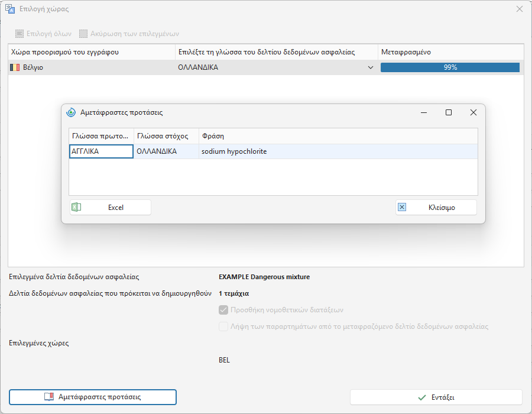This screenshot has height=414, width=532.
Task: Open the ΟΛΛΑΝΔΙΚΑ language dropdown arrow
Action: [x=371, y=67]
